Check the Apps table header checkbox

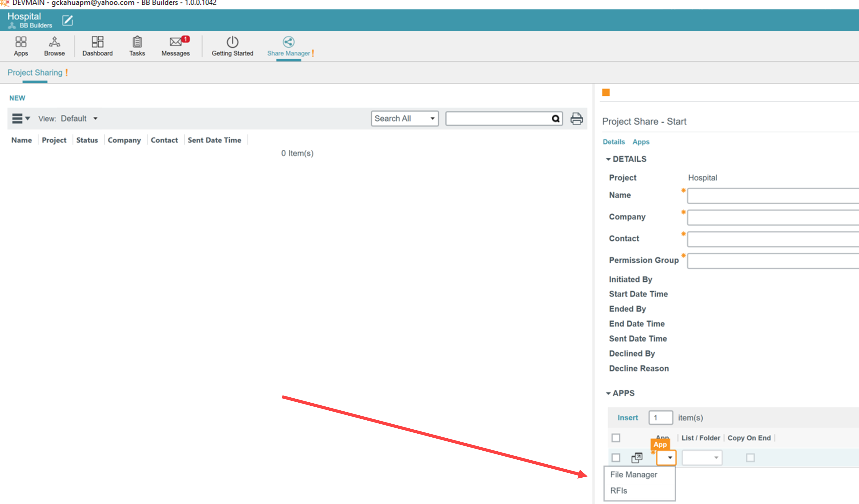(x=616, y=438)
